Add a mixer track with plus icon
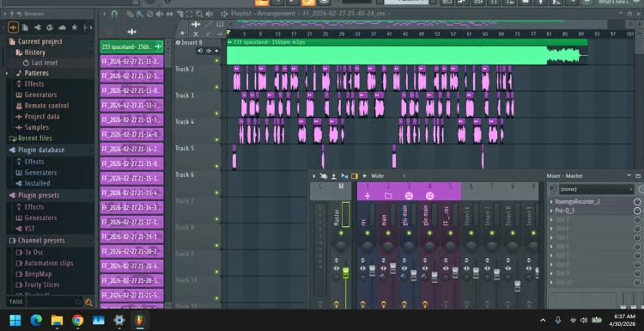The height and width of the screenshot is (331, 644). point(364,176)
